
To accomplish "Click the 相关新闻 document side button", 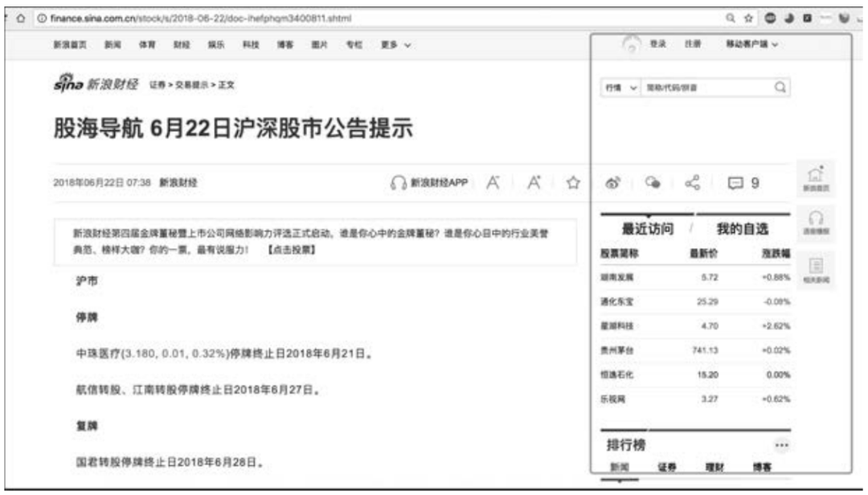I will click(x=816, y=269).
